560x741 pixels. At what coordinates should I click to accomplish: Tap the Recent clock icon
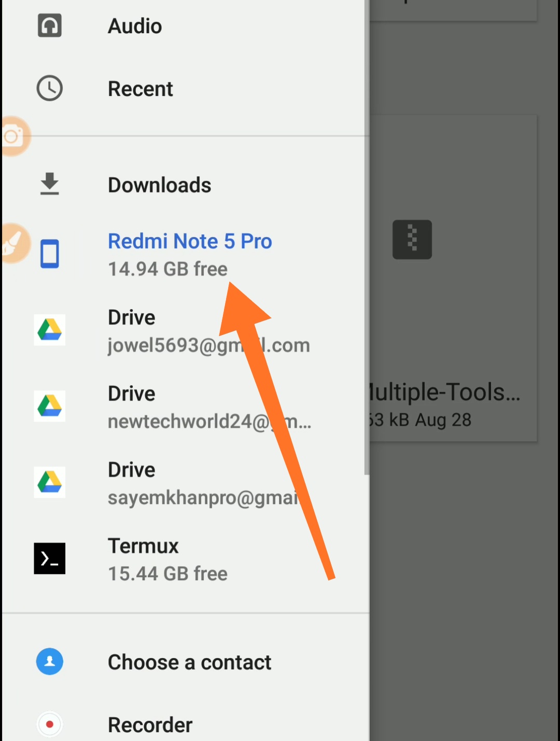(50, 88)
